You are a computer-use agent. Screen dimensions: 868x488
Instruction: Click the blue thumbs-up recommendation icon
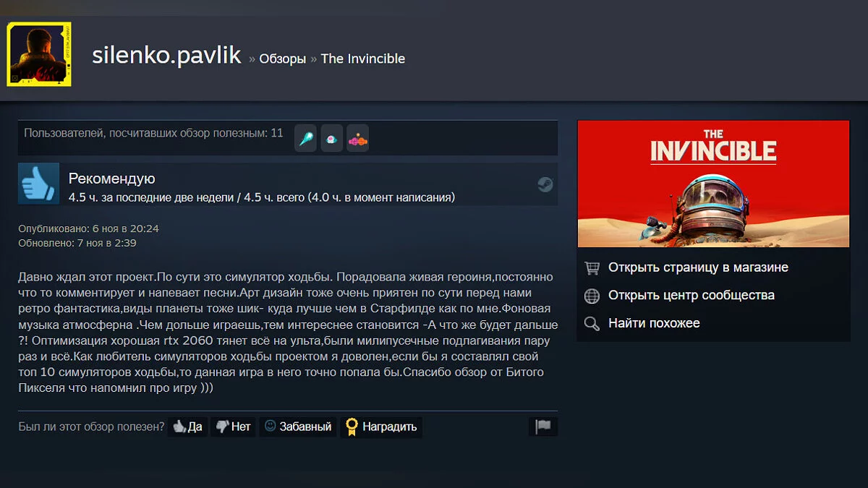tap(38, 183)
